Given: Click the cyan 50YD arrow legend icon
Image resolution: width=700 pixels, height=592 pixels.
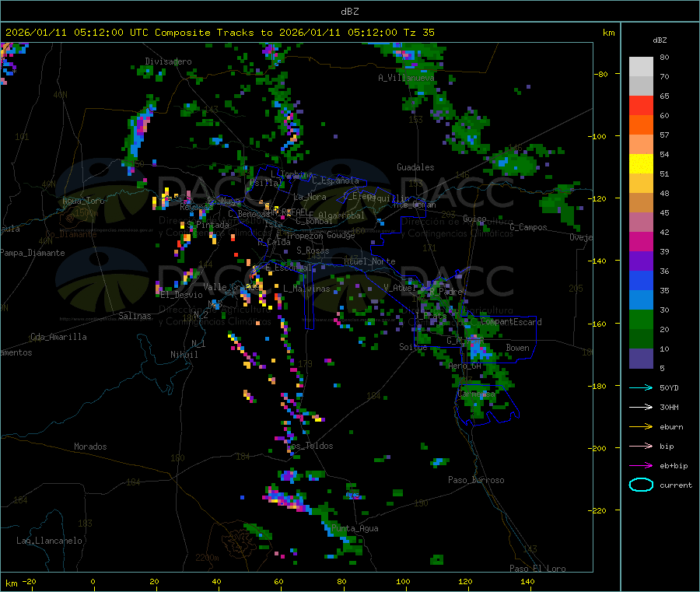Looking at the screenshot, I should pyautogui.click(x=641, y=387).
